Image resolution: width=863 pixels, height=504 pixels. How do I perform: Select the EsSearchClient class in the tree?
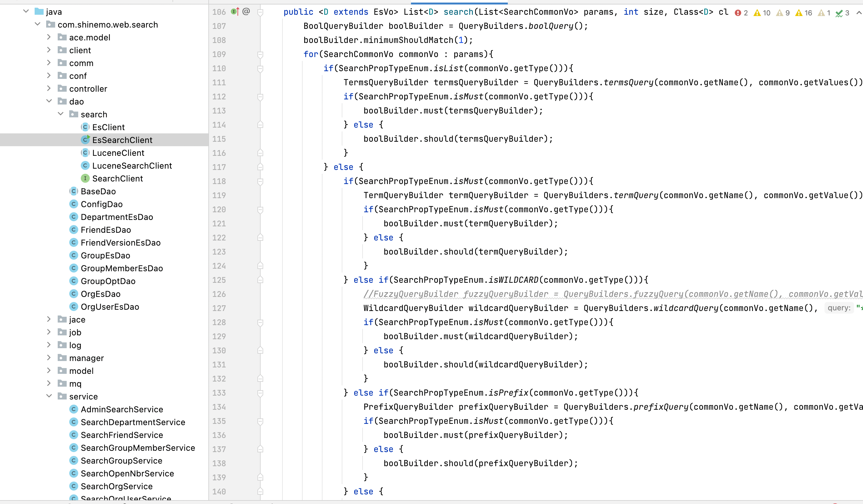(x=104, y=140)
